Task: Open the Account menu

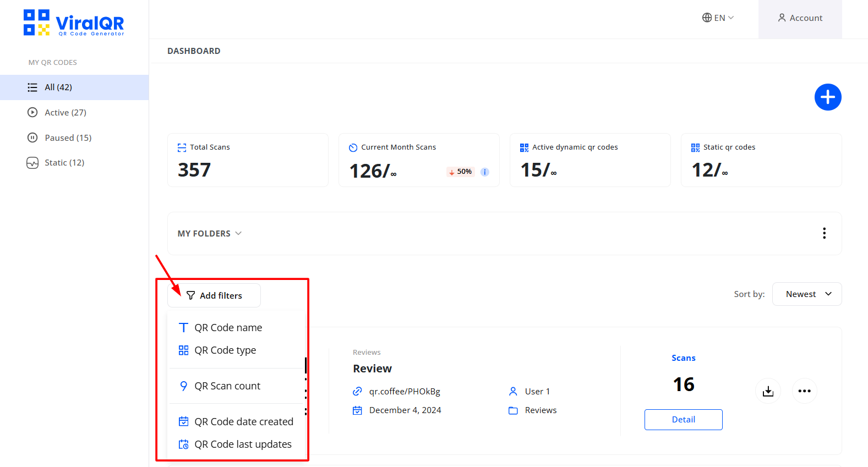Action: [800, 18]
